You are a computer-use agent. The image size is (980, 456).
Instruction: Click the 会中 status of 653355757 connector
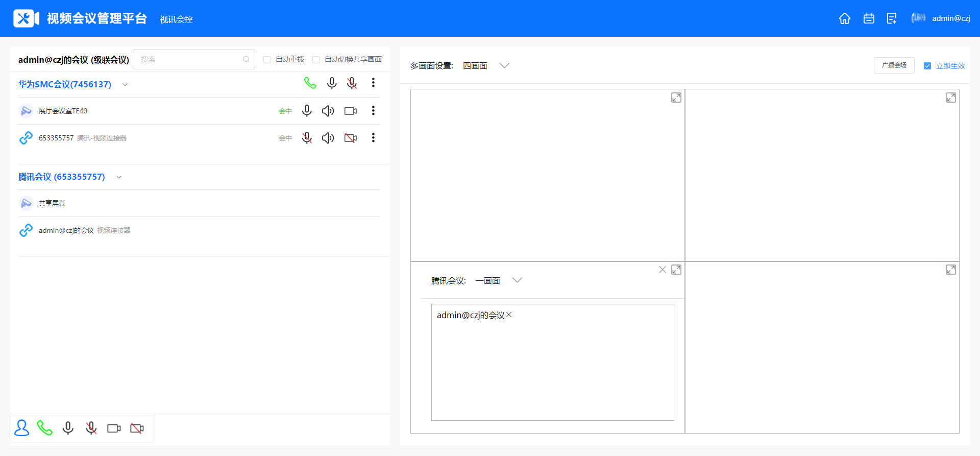(x=285, y=138)
